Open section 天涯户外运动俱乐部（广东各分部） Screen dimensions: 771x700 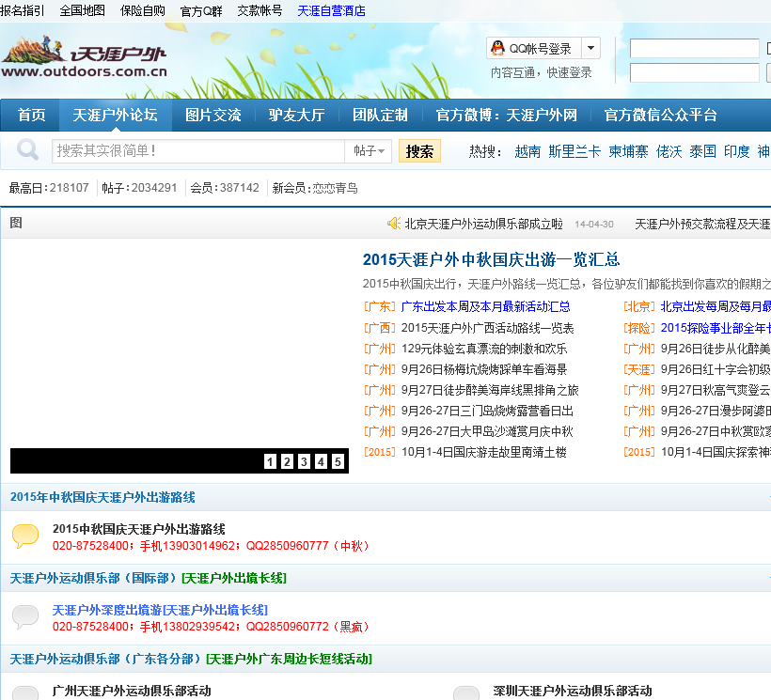pyautogui.click(x=105, y=659)
